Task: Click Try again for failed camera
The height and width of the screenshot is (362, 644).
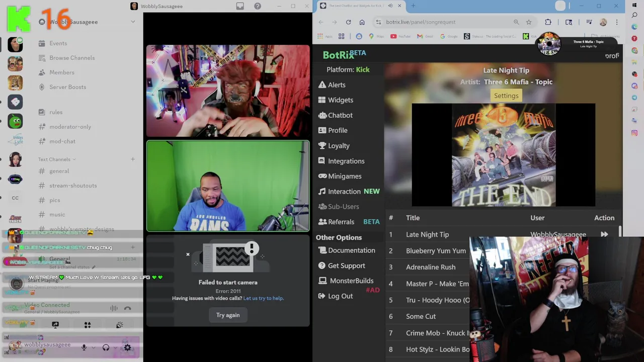Action: pos(228,315)
